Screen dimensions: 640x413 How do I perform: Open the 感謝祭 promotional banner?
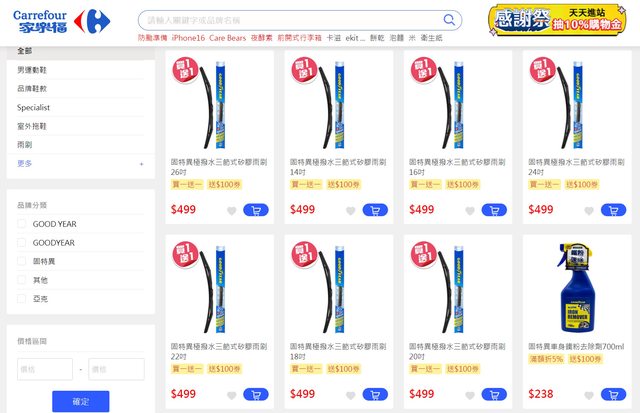[557, 20]
